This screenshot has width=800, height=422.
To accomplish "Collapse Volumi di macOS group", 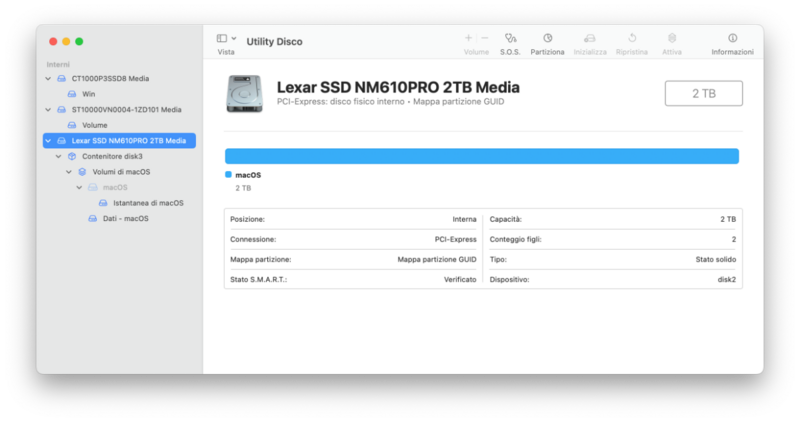I will coord(69,172).
